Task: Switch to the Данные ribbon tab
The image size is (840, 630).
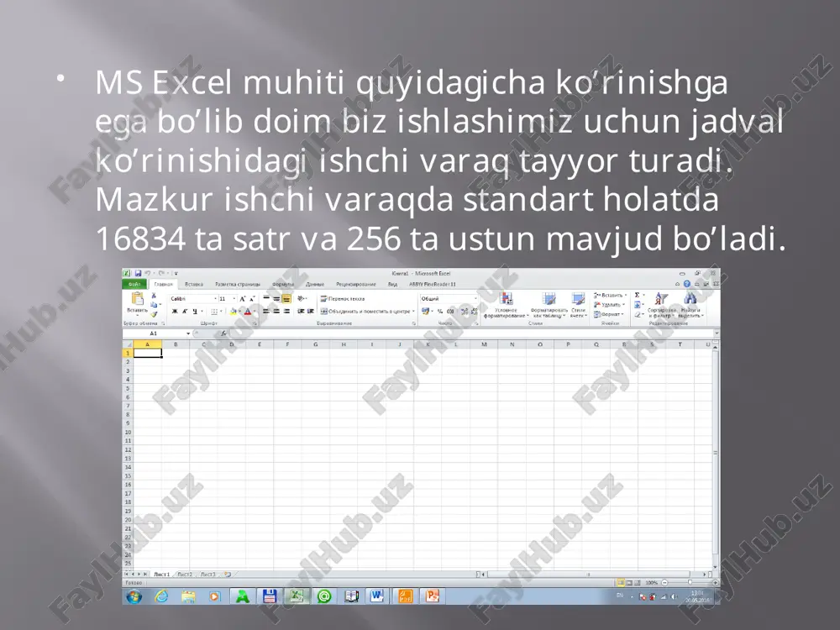Action: point(314,285)
